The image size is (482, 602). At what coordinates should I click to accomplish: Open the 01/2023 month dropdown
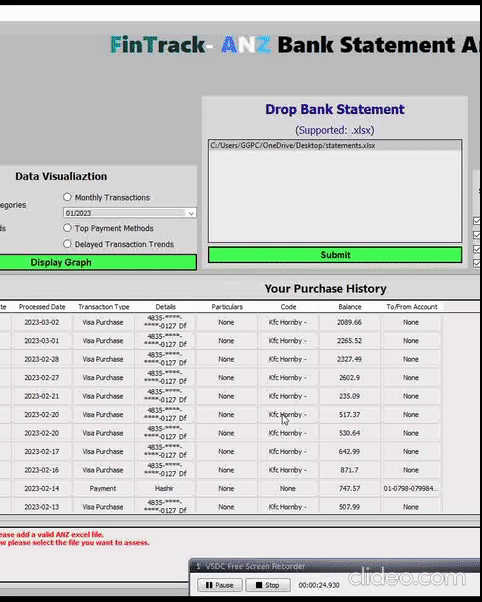point(129,213)
